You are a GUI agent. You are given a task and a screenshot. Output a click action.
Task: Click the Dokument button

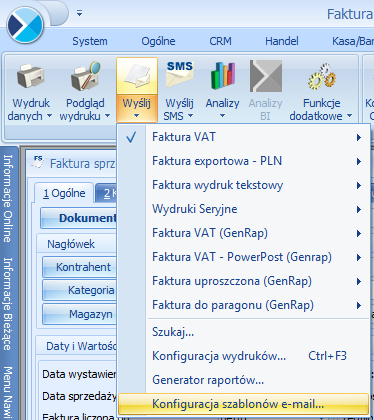click(79, 218)
